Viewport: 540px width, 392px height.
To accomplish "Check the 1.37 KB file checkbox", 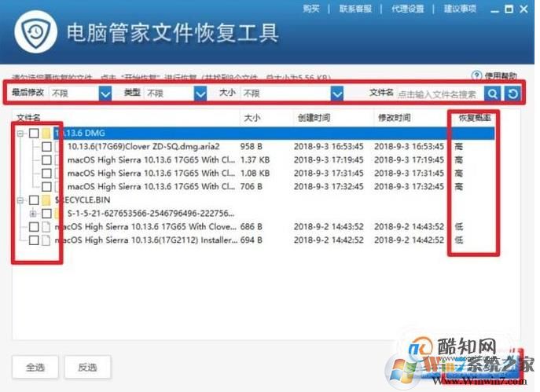I will (x=46, y=160).
